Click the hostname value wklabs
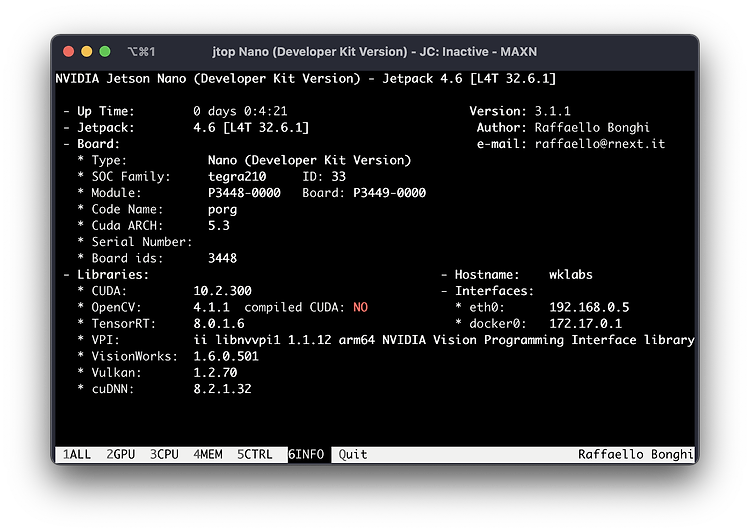Screen dimensions: 750x532 pos(571,274)
